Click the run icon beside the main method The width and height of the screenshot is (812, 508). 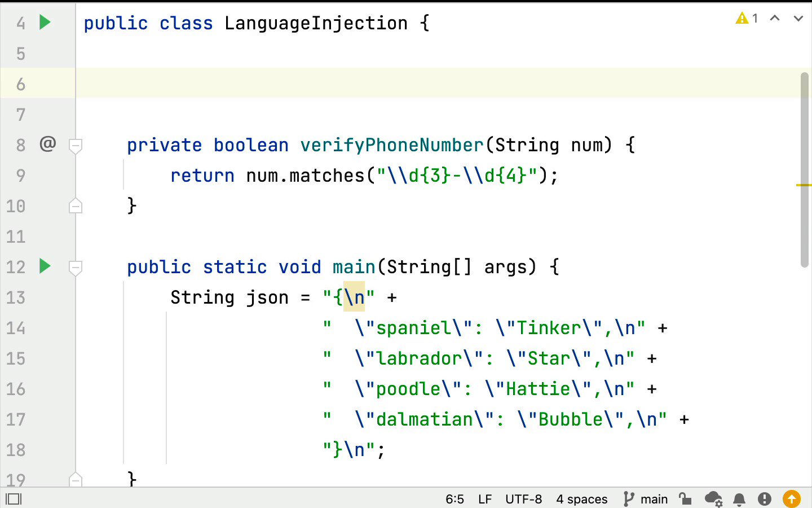[x=45, y=267]
